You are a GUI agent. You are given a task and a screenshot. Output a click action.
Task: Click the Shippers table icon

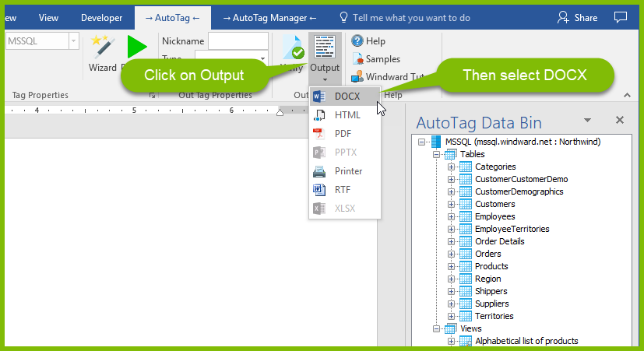[466, 291]
